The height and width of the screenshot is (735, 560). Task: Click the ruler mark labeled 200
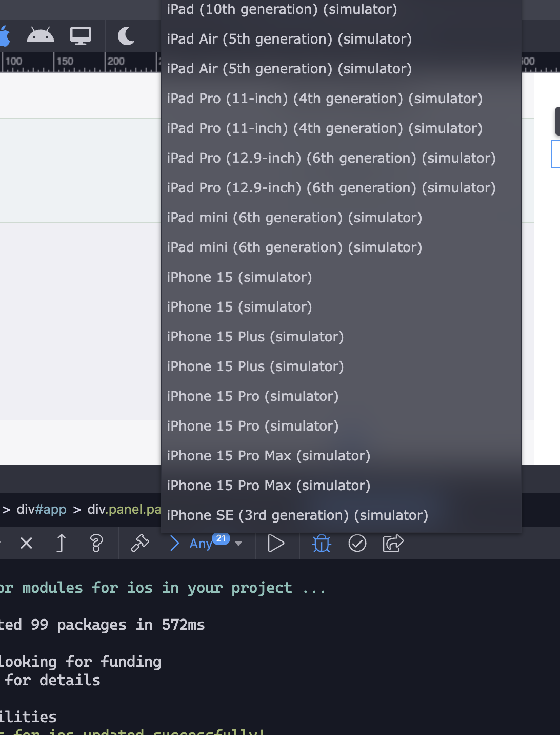tap(116, 61)
